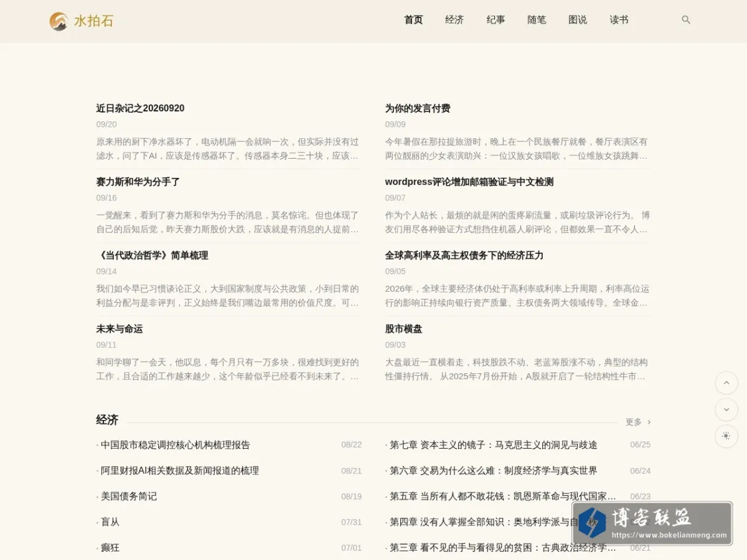Click the 06/24 date in 经济 list
Viewport: 747px width, 560px height.
(x=640, y=470)
